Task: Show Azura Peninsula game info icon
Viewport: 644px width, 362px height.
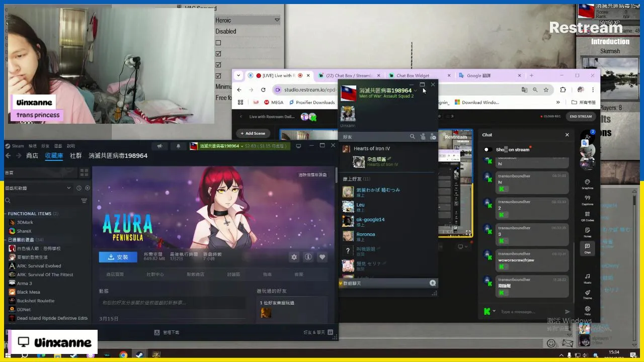Action: (308, 257)
